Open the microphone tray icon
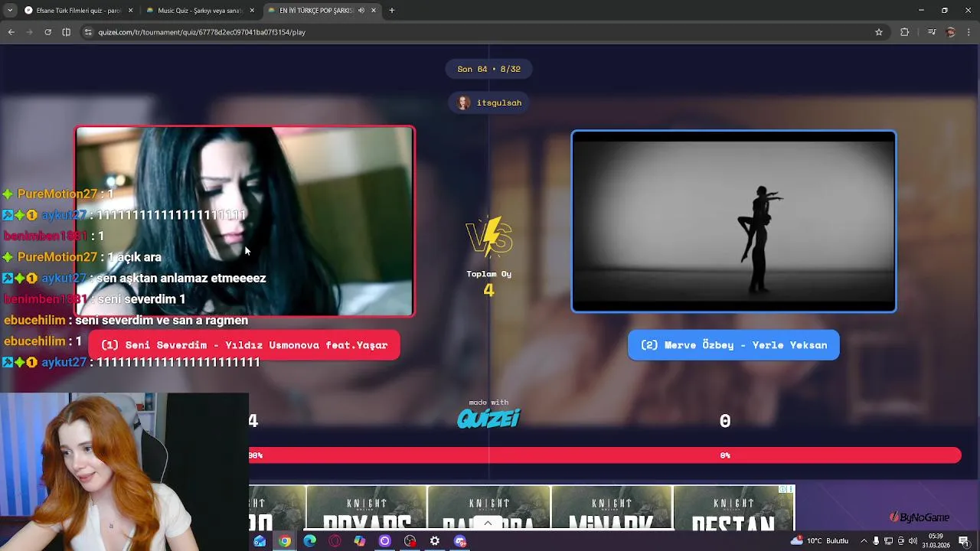Image resolution: width=980 pixels, height=551 pixels. [876, 541]
